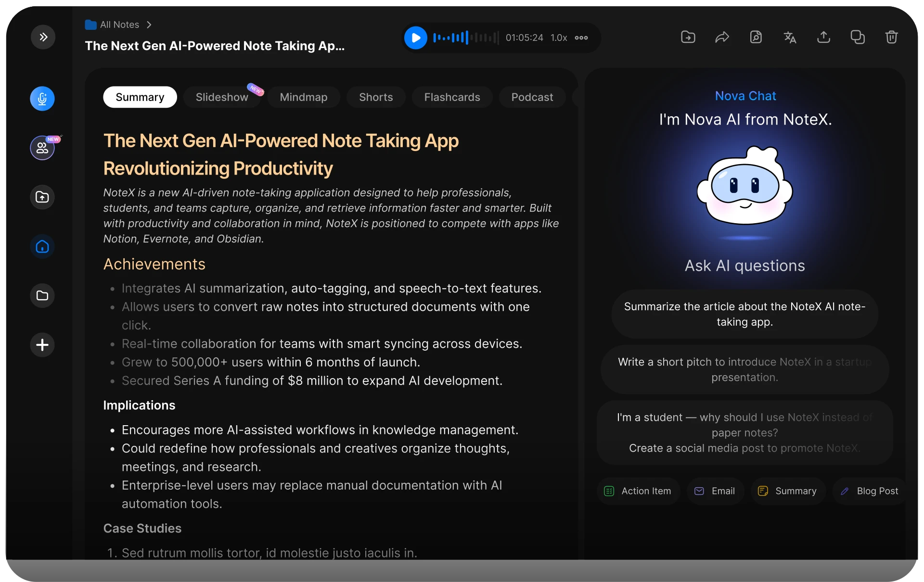Open the folders icon in sidebar
The width and height of the screenshot is (924, 582).
[42, 295]
